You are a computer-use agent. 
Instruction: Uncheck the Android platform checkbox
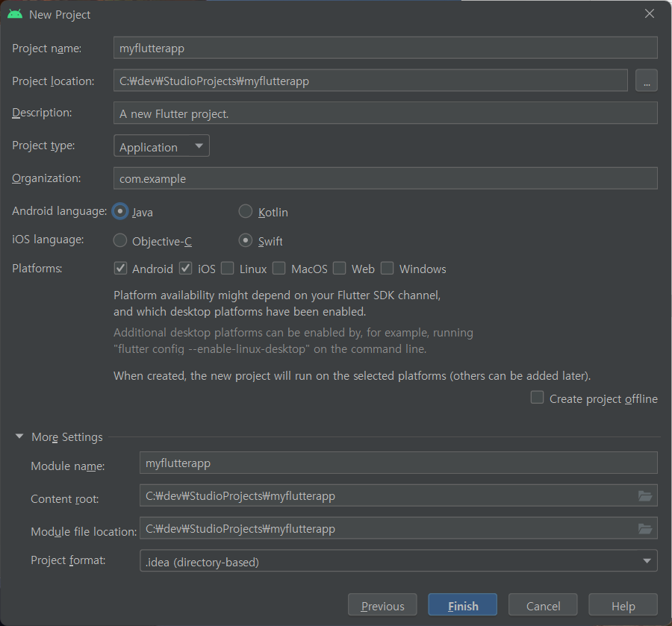120,269
